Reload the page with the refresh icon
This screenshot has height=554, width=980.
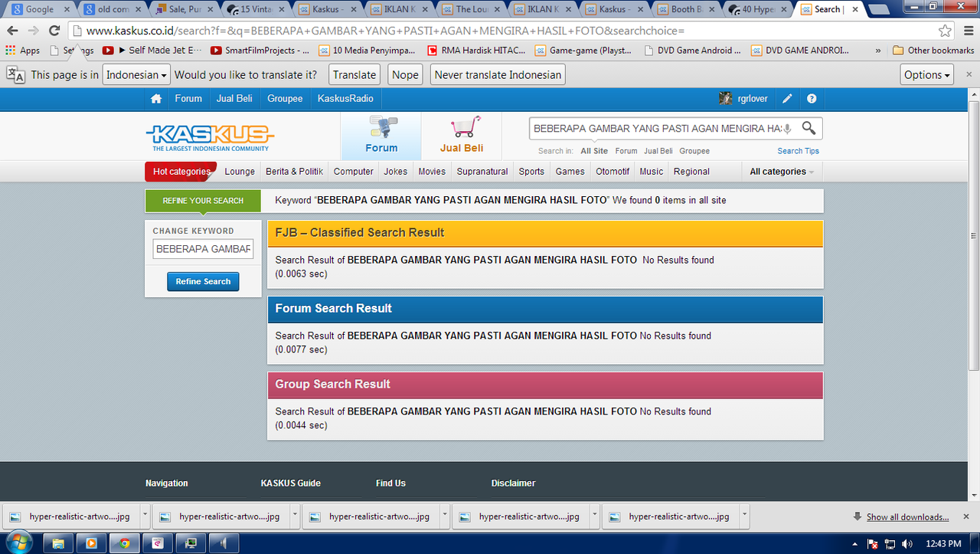(x=54, y=31)
